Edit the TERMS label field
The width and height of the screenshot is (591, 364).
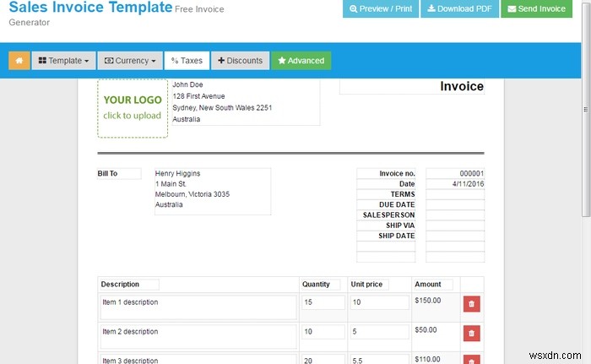click(x=386, y=194)
